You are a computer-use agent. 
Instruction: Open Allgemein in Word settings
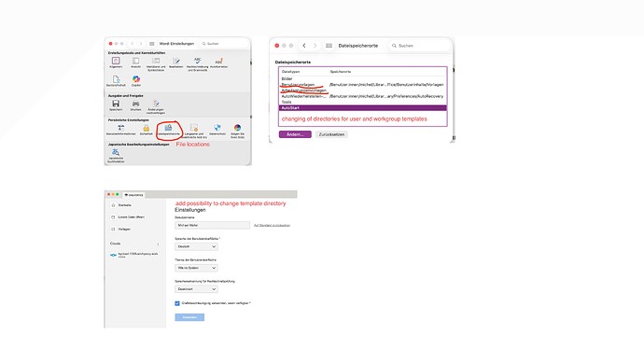pos(116,62)
